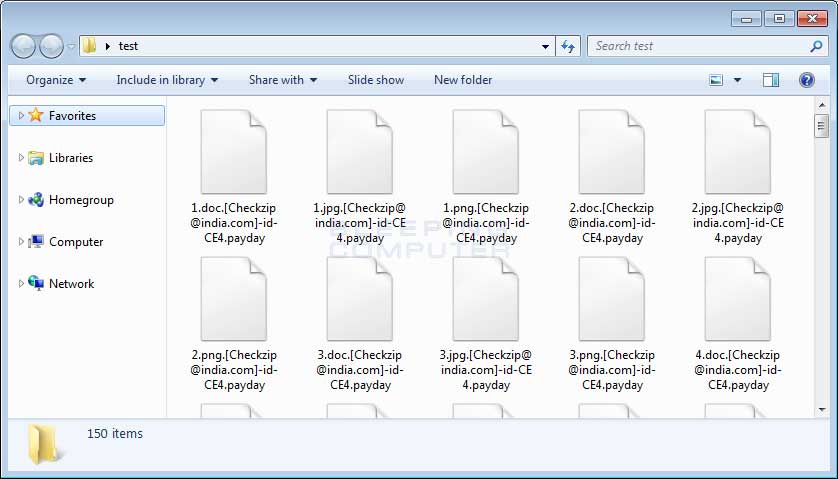838x479 pixels.
Task: Open the address bar history dropdown
Action: point(545,47)
